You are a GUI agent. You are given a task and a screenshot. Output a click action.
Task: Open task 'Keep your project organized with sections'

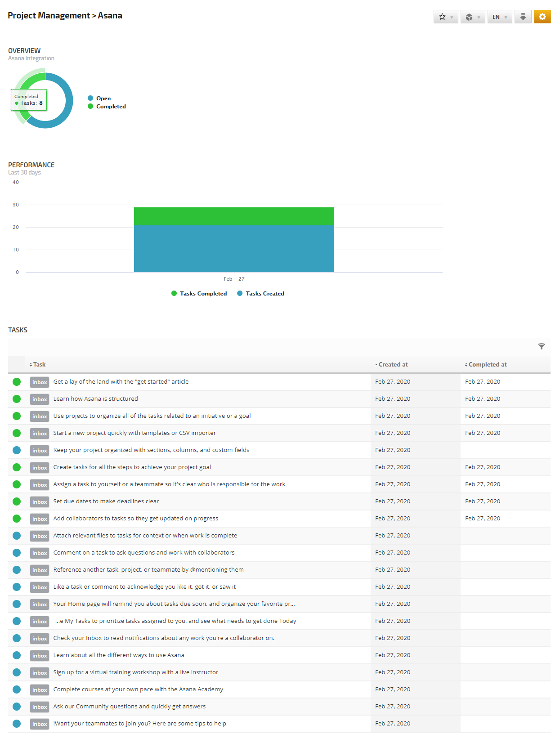click(x=151, y=450)
